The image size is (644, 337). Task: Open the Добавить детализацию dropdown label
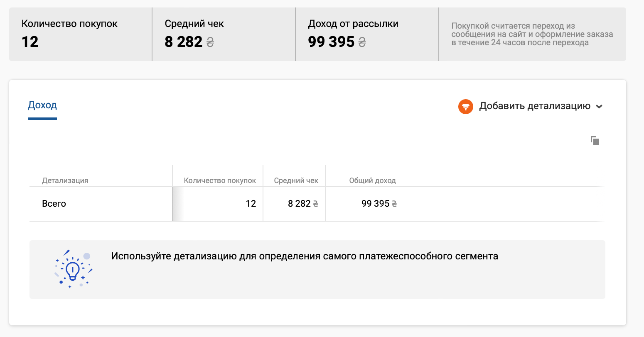pos(535,106)
